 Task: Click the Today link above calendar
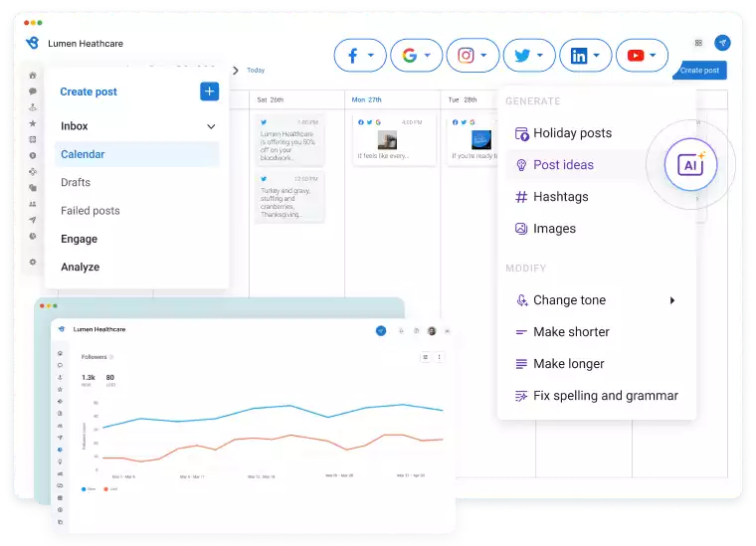tap(256, 71)
